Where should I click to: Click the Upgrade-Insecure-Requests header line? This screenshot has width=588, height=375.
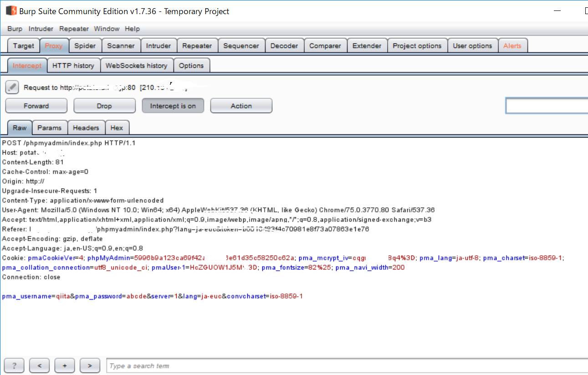50,191
